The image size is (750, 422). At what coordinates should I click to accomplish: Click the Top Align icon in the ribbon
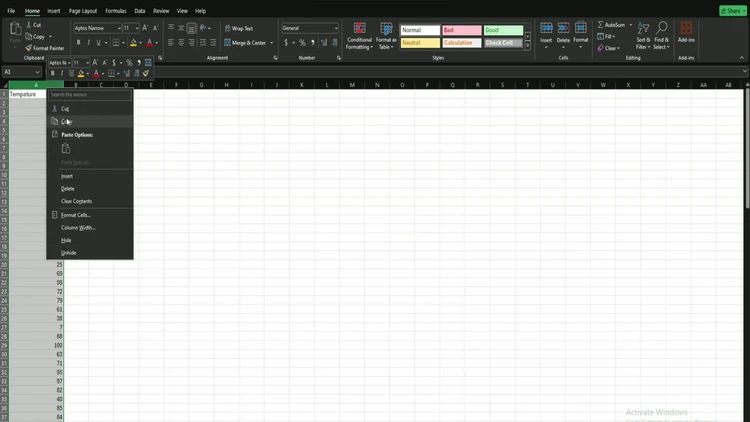point(171,28)
